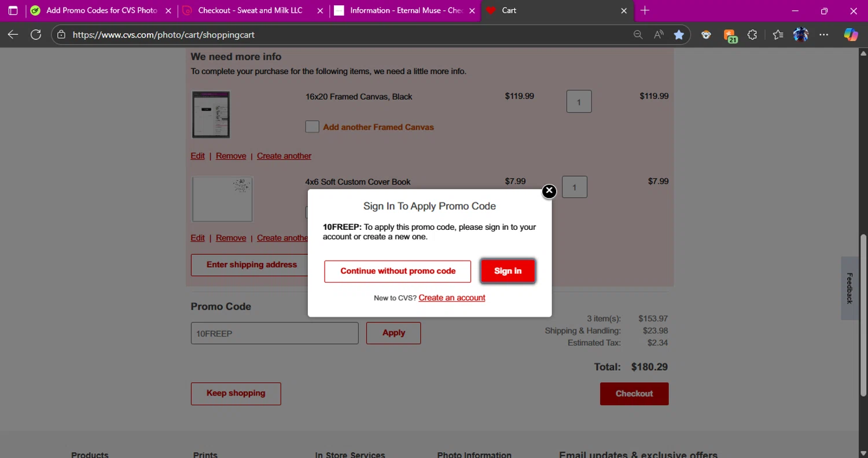Switch to Information - Eternal Muse tab
The height and width of the screenshot is (458, 868).
pos(405,10)
